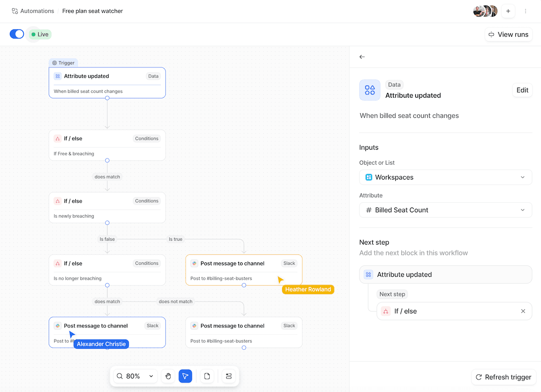Click the Live status indicator
The height and width of the screenshot is (392, 541).
pyautogui.click(x=39, y=34)
